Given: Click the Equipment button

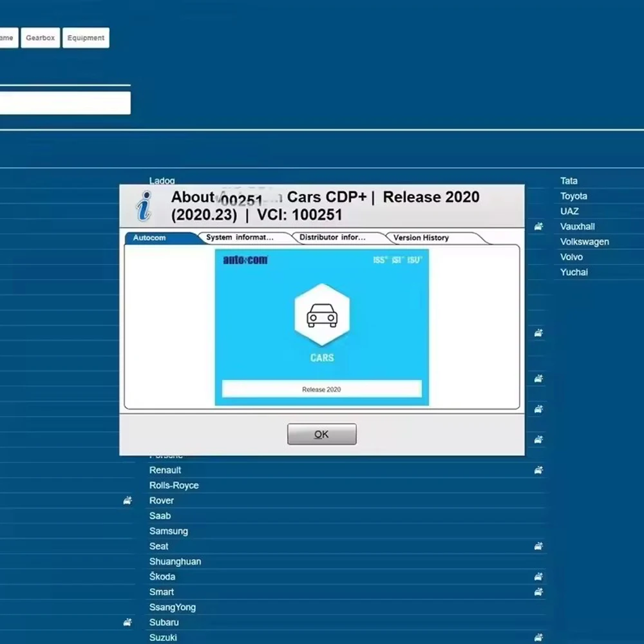Looking at the screenshot, I should pos(86,38).
